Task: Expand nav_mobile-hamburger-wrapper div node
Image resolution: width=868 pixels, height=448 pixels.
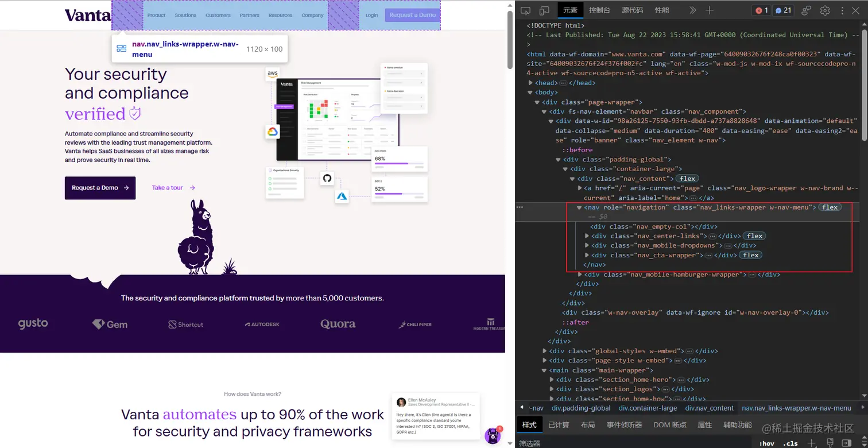Action: pos(580,275)
